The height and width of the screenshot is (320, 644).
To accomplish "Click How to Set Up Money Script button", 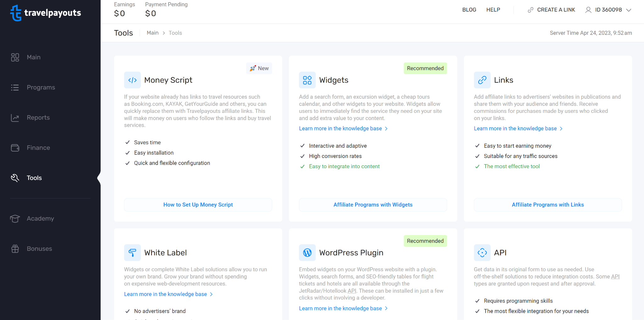I will 198,205.
